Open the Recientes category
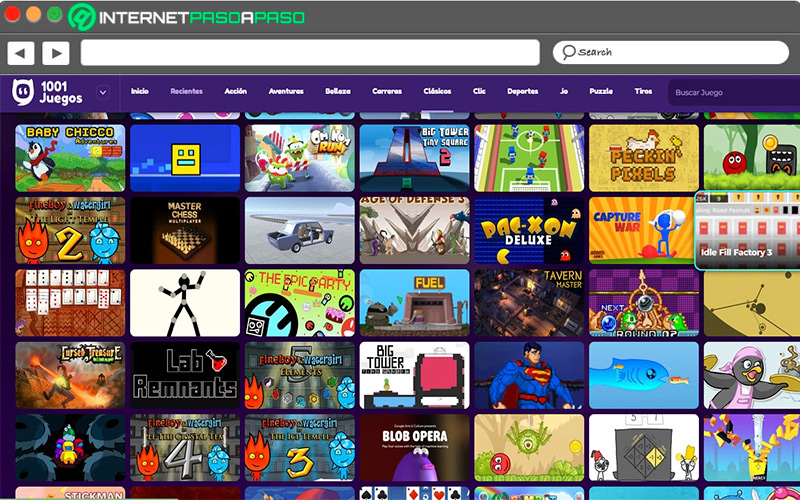Image resolution: width=800 pixels, height=500 pixels. click(x=186, y=91)
